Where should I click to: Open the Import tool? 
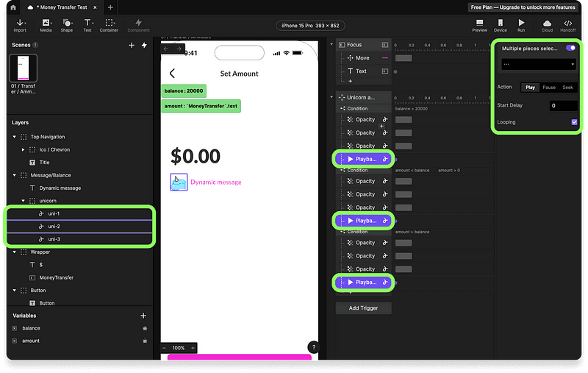(x=20, y=25)
